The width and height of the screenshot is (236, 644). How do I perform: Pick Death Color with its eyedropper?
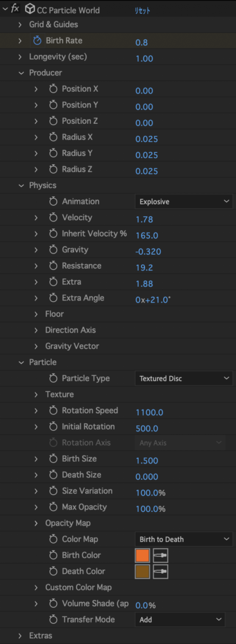coord(161,572)
